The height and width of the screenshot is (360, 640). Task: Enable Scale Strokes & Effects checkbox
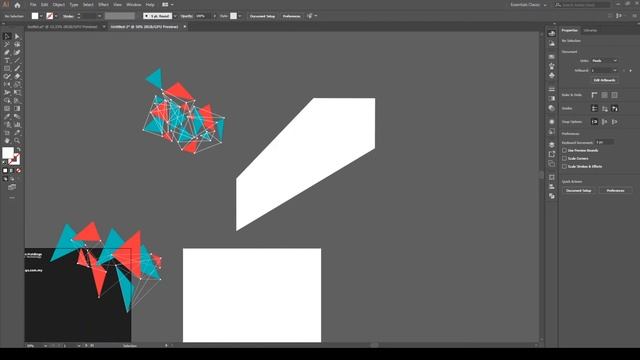pyautogui.click(x=564, y=167)
